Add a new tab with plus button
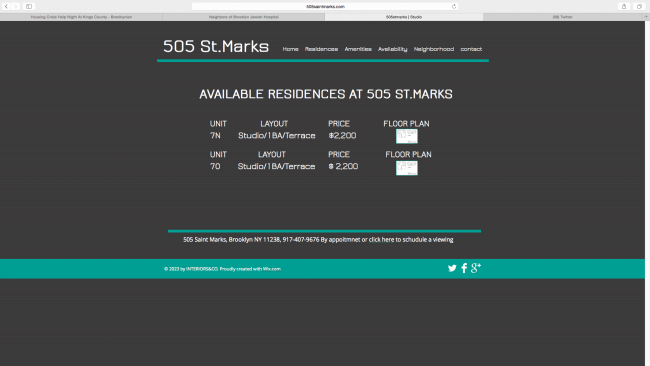 point(646,17)
